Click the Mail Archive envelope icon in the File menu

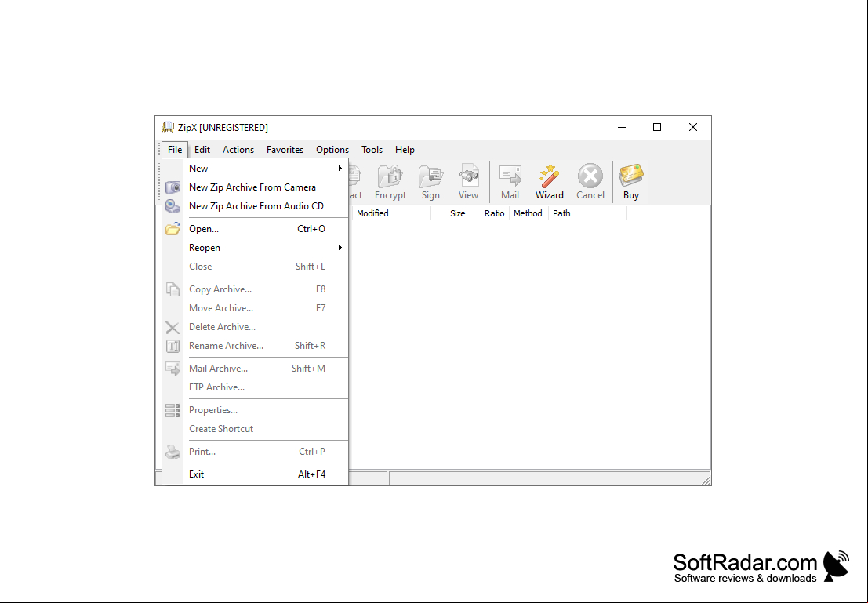pos(173,369)
